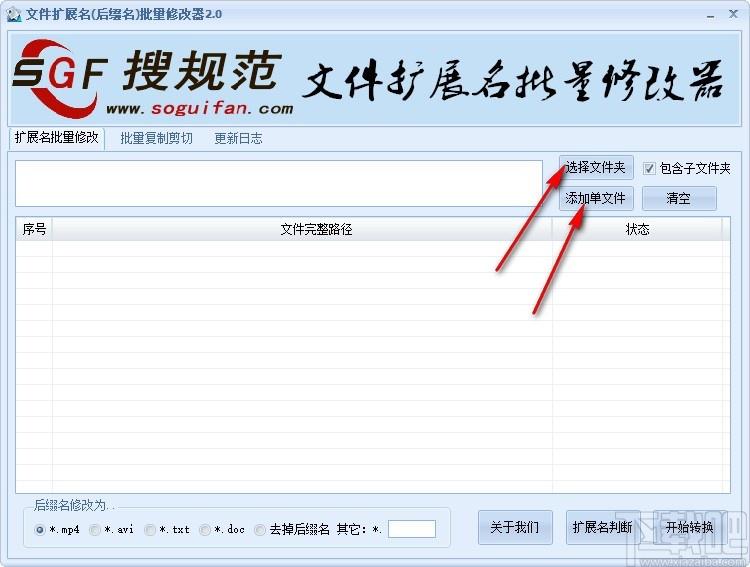
Task: Open the 更新日志 tab
Action: click(x=238, y=138)
